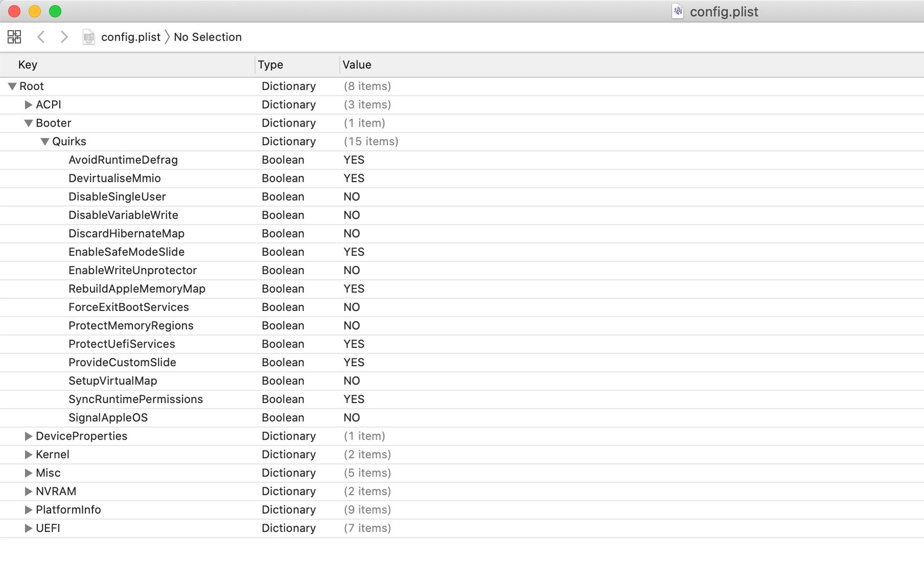Select the DiscardHibernateMap key

point(126,233)
